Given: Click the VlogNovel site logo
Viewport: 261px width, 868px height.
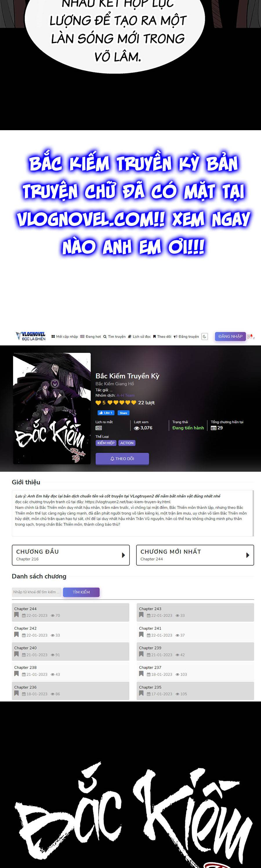Looking at the screenshot, I should [30, 336].
